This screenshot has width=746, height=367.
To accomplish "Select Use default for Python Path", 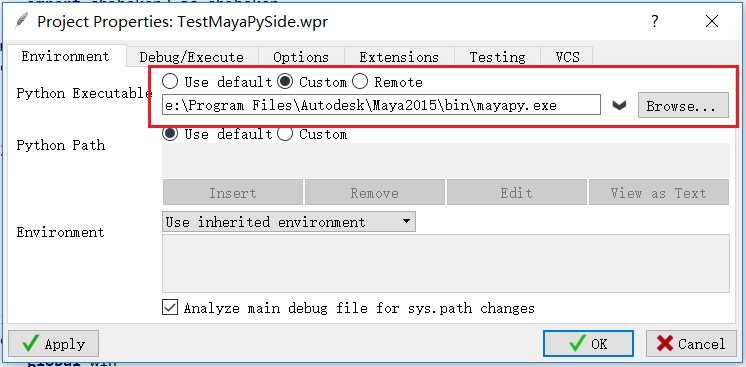I will tap(170, 134).
